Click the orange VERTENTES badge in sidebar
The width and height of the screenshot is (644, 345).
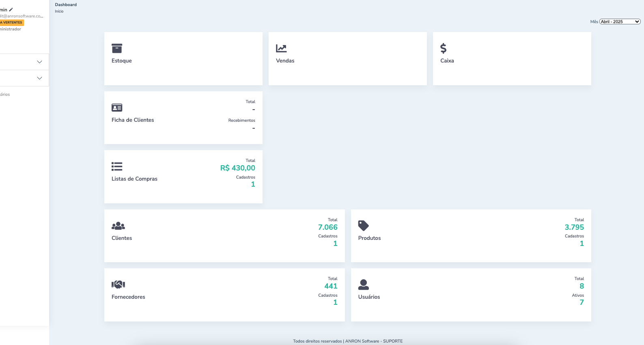(x=12, y=23)
